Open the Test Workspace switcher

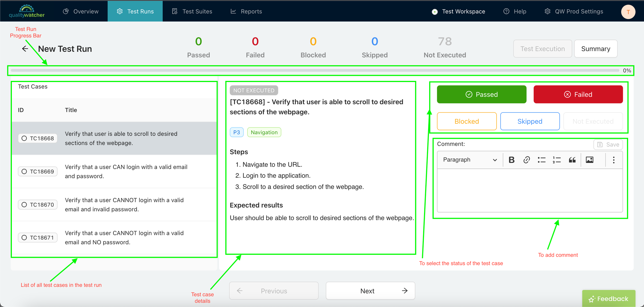click(x=458, y=12)
